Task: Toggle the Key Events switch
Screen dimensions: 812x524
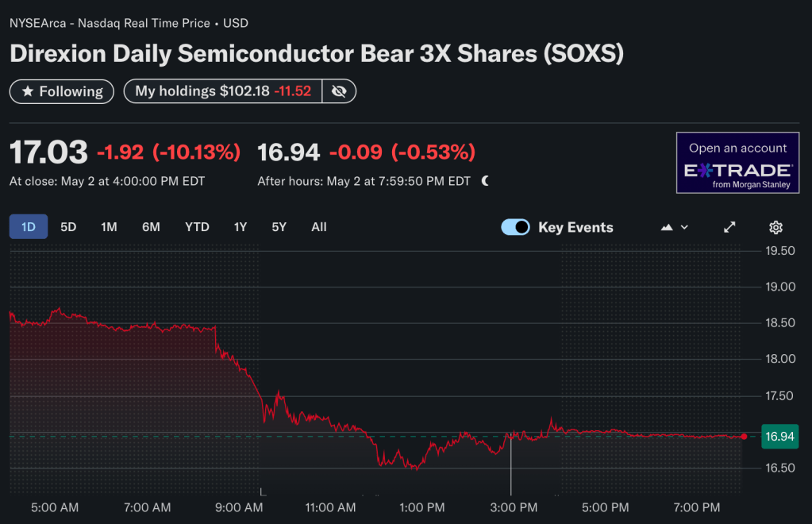Action: pyautogui.click(x=515, y=227)
